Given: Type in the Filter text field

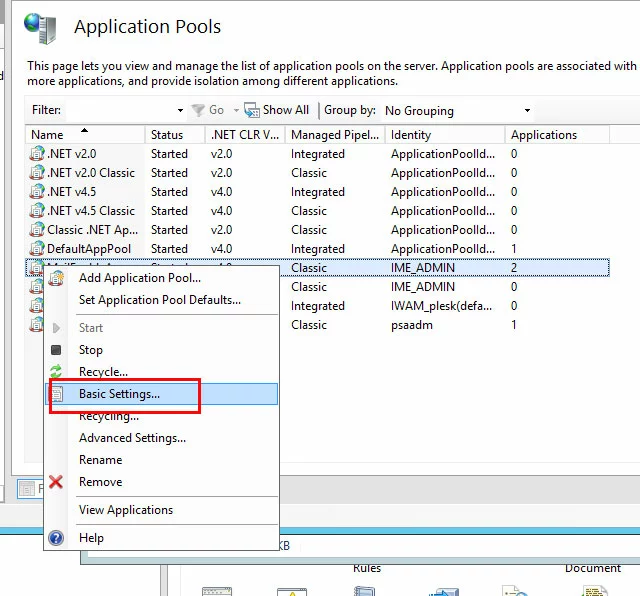Looking at the screenshot, I should [x=118, y=111].
